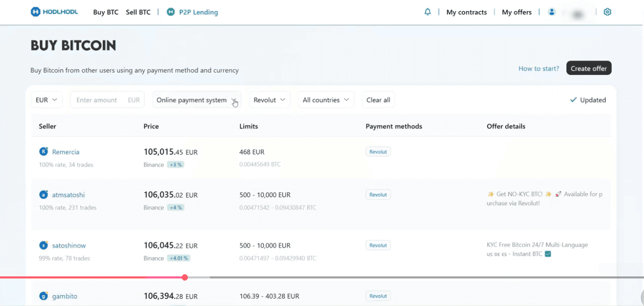Click the +4 % badge on atmsatoshi's price

175,207
